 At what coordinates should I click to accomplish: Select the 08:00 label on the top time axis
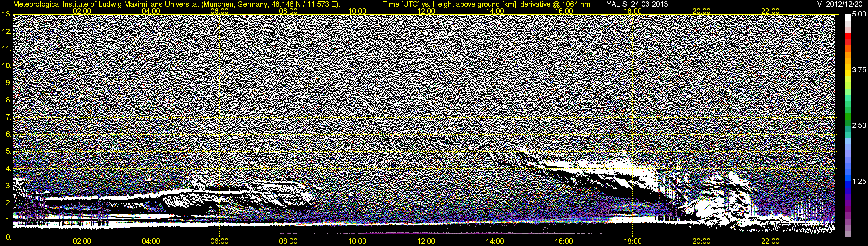click(x=288, y=11)
